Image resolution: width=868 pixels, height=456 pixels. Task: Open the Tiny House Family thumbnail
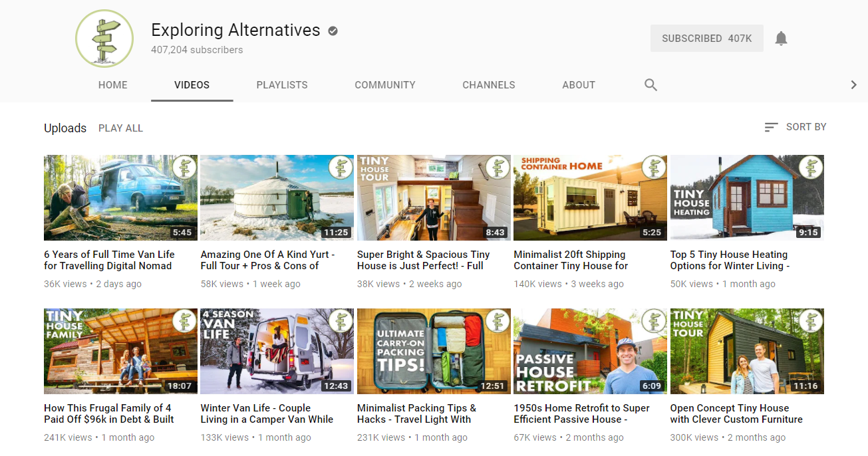tap(120, 351)
